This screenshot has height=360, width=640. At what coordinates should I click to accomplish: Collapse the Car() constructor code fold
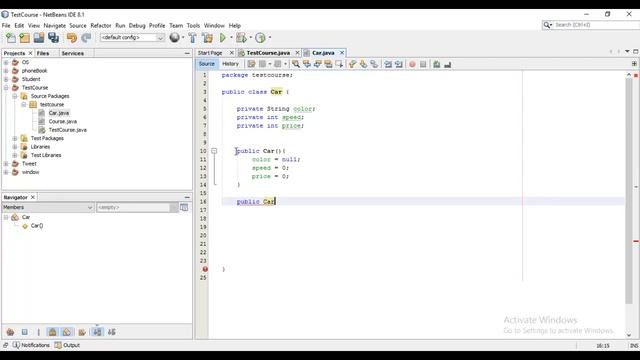pos(214,151)
